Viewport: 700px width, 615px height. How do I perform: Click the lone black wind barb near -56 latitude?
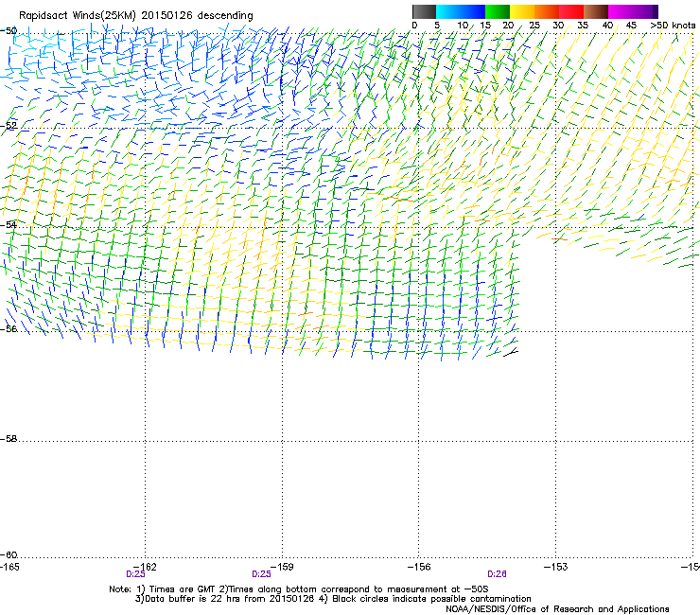[x=511, y=353]
